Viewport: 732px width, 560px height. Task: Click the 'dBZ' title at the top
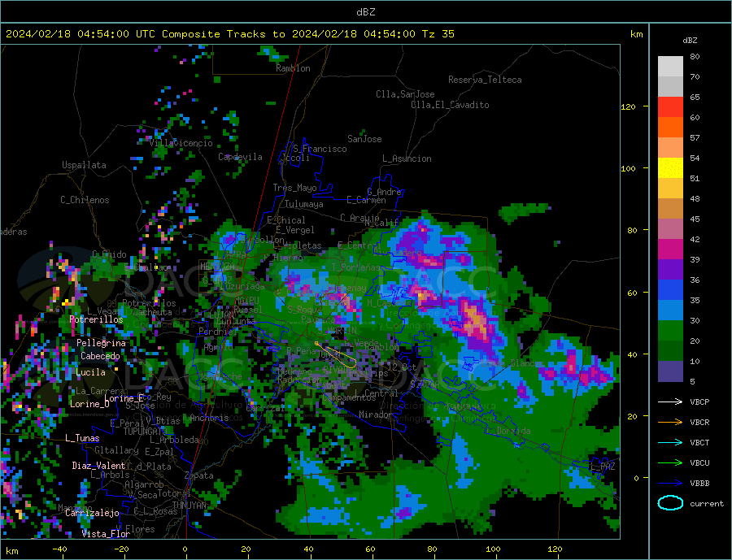coord(365,12)
